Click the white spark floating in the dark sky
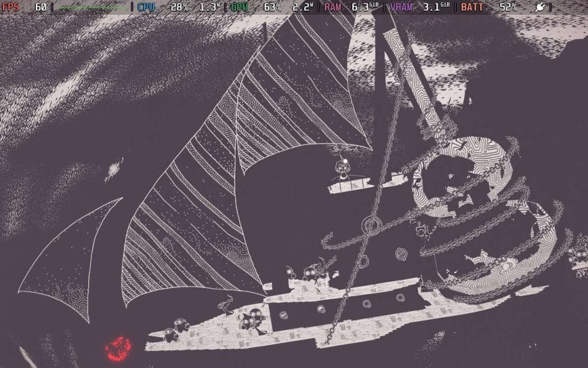This screenshot has height=368, width=588. [112, 170]
